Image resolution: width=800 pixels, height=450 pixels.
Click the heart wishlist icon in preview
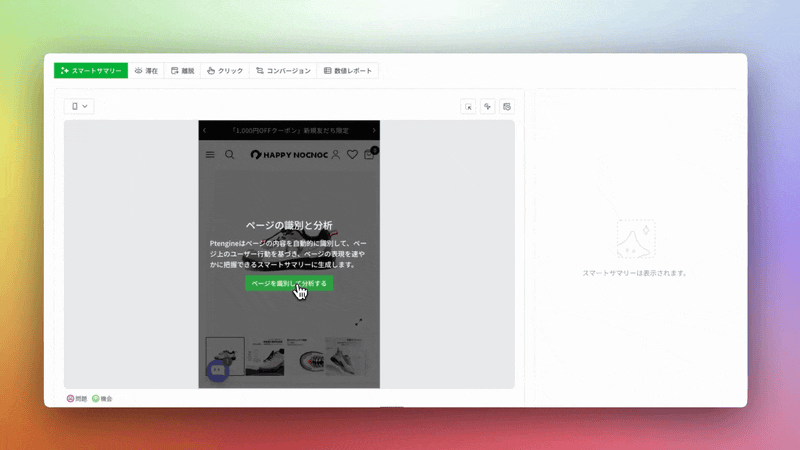(x=352, y=155)
